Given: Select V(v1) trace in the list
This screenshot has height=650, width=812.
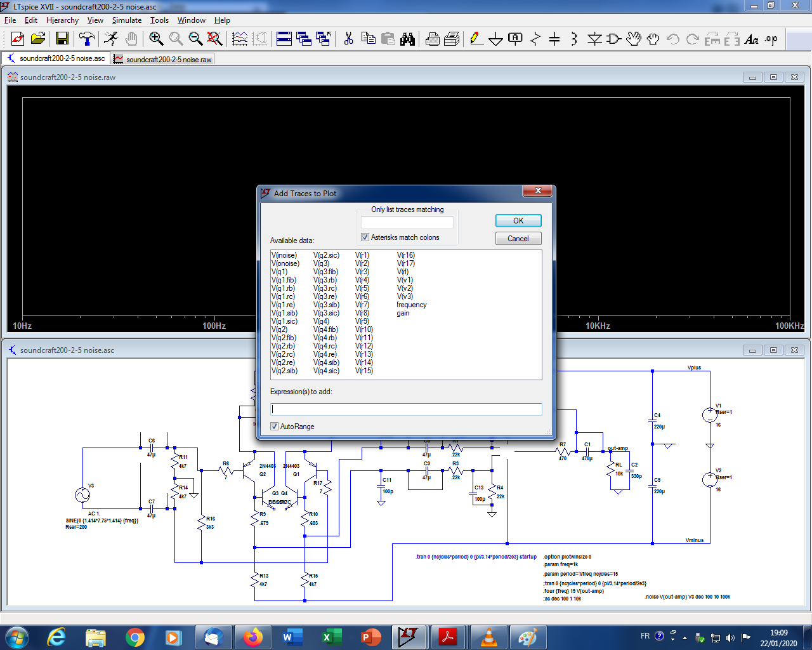Looking at the screenshot, I should pyautogui.click(x=405, y=280).
